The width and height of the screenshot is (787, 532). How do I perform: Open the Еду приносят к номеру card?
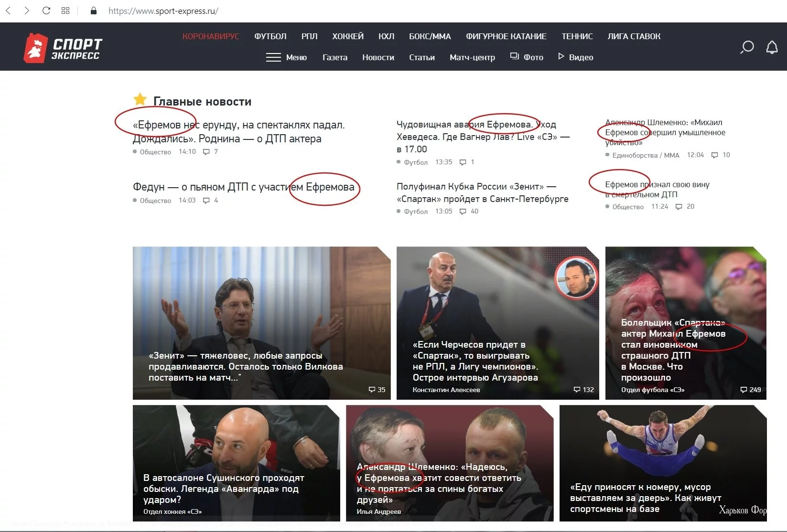point(663,463)
